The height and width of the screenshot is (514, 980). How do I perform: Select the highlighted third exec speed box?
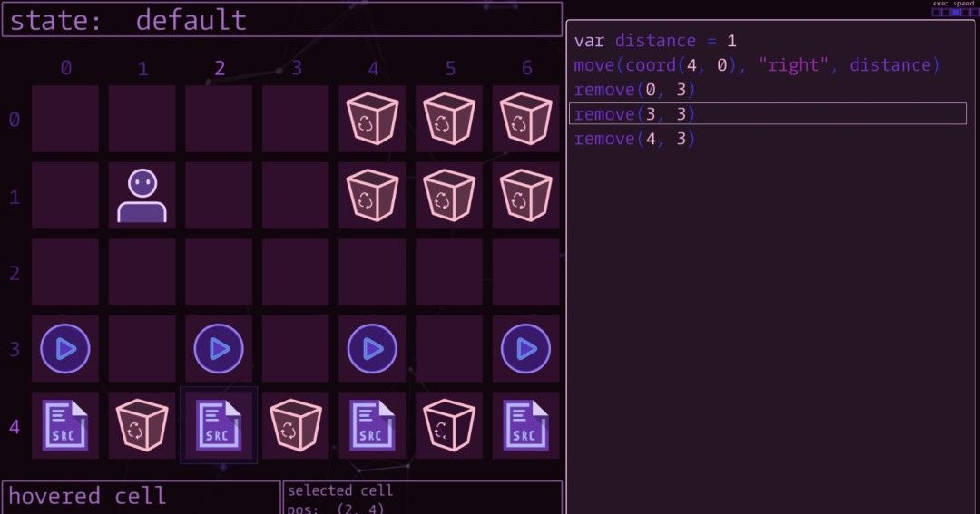pyautogui.click(x=955, y=13)
